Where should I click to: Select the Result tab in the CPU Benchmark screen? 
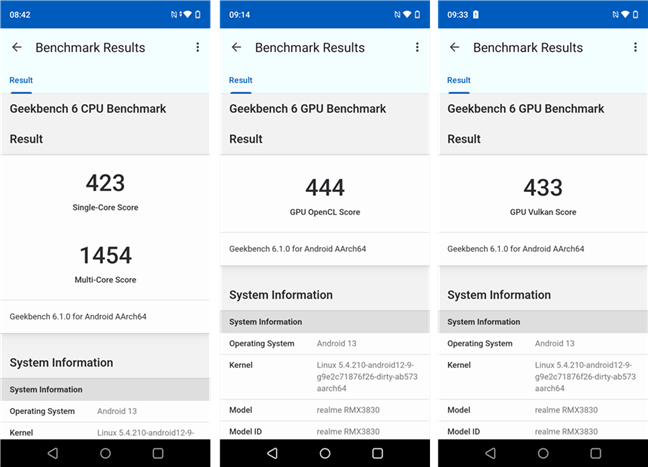(x=21, y=80)
